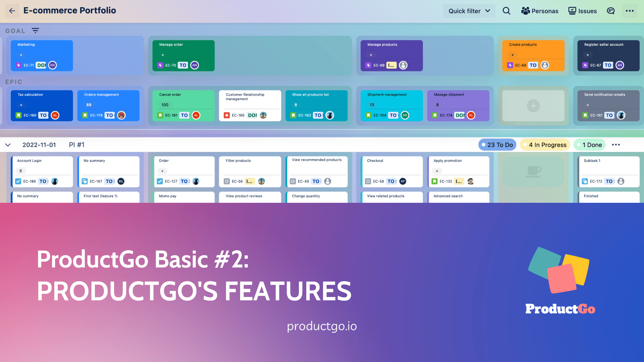Click the back arrow beside E-commerce Portfolio
The height and width of the screenshot is (362, 644).
click(12, 11)
